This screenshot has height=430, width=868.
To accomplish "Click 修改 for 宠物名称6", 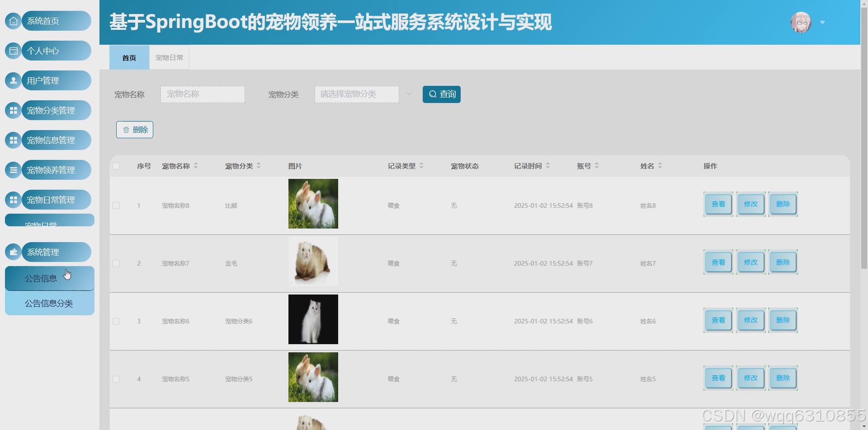I will 751,320.
